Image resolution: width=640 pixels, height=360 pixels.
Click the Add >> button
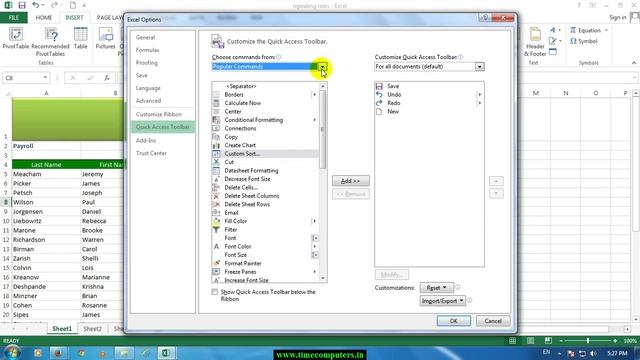coord(351,181)
